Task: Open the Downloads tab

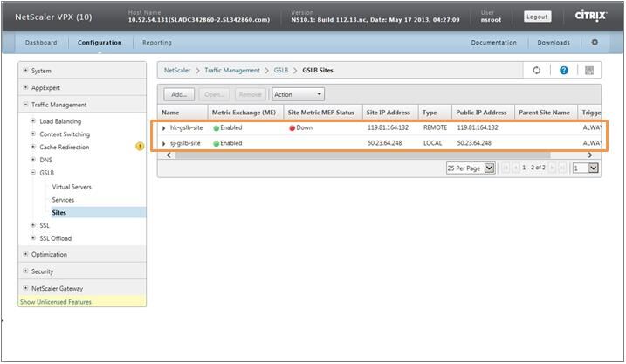Action: pos(554,42)
